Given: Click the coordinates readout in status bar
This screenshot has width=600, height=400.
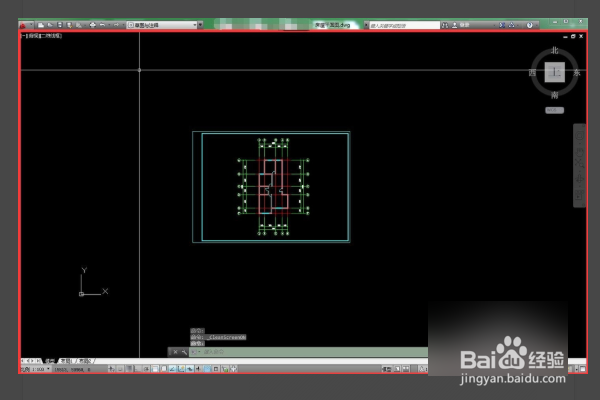Looking at the screenshot, I should 73,369.
